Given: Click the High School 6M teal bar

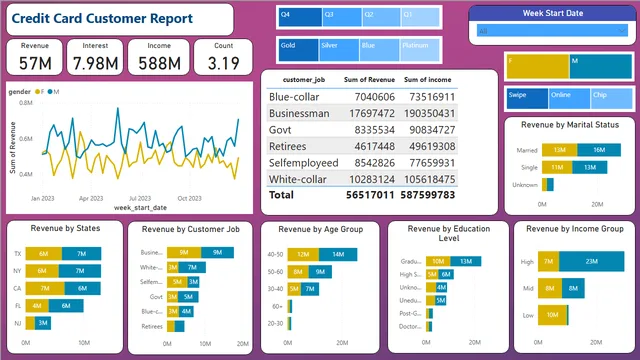Looking at the screenshot, I should coord(446,274).
